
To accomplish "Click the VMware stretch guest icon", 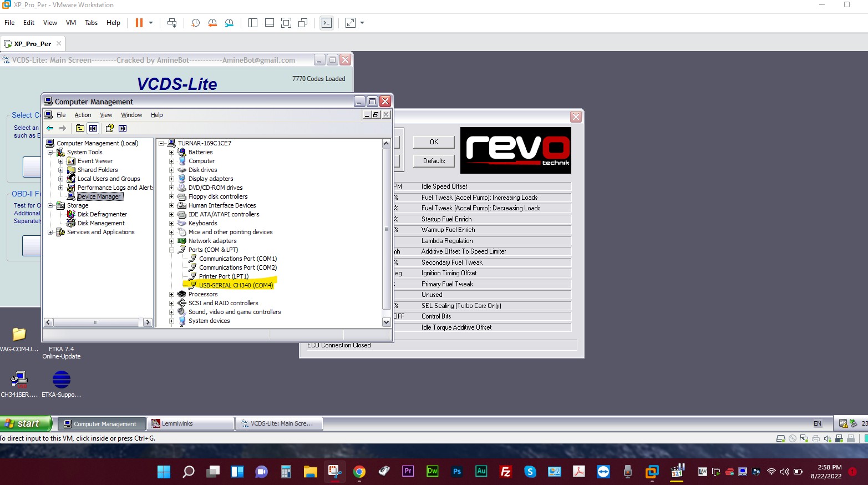I will (x=351, y=23).
